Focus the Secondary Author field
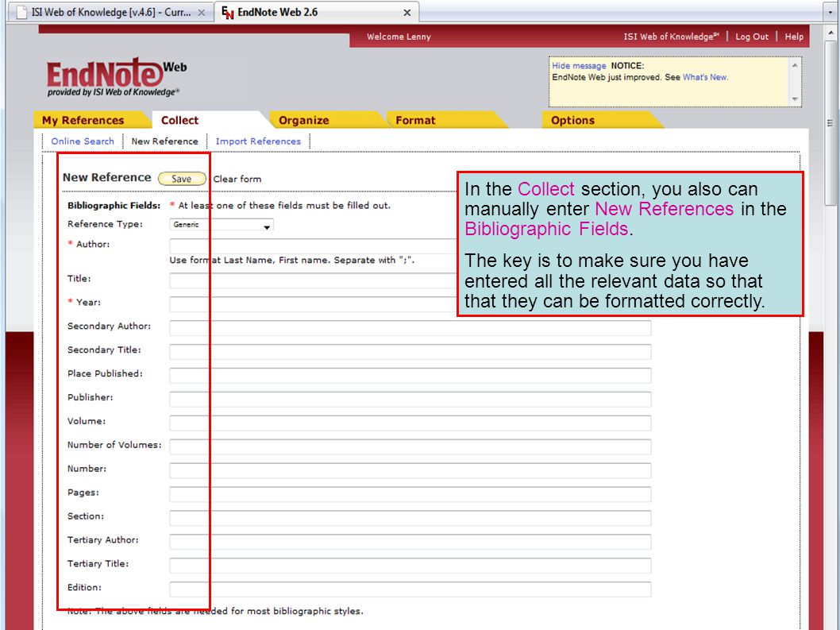This screenshot has width=840, height=630. coord(410,328)
